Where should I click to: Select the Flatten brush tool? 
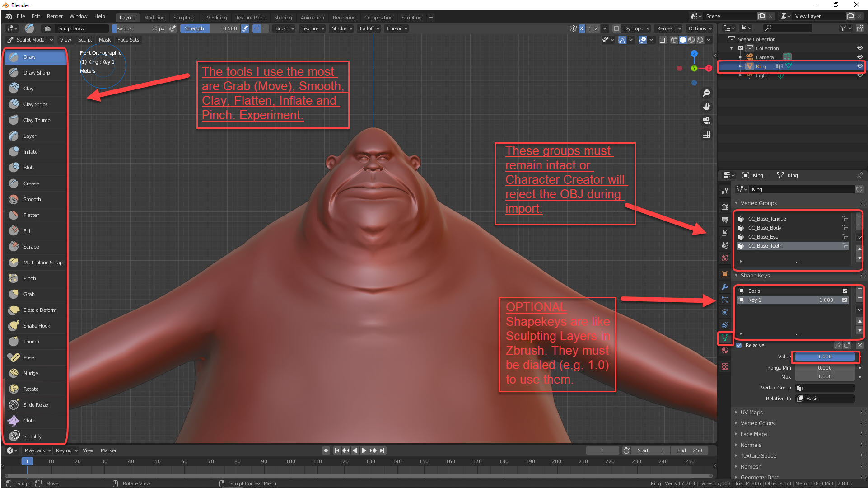click(x=36, y=215)
